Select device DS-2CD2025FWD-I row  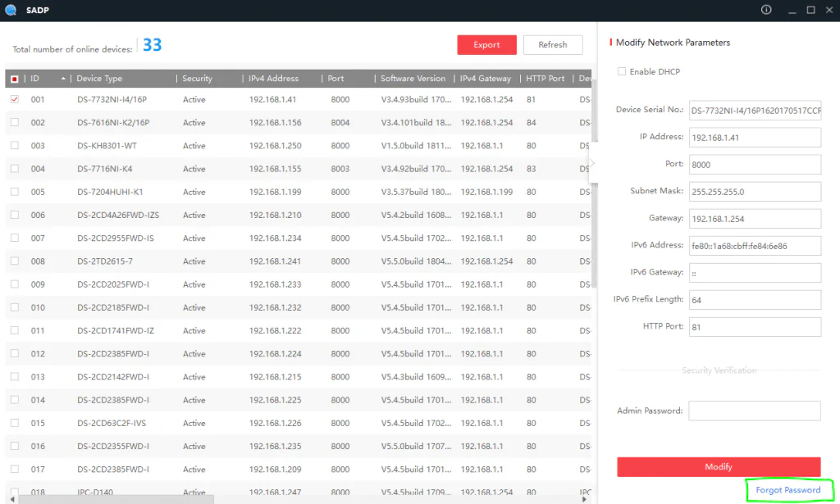tap(298, 284)
